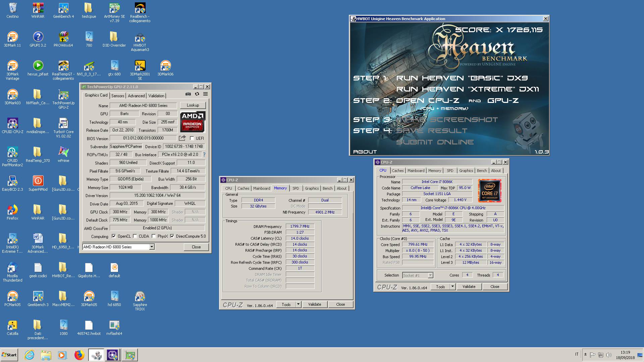Viewport: 644px width, 362px height.
Task: Take a GPU-Z screenshot with the camera icon
Action: (188, 94)
